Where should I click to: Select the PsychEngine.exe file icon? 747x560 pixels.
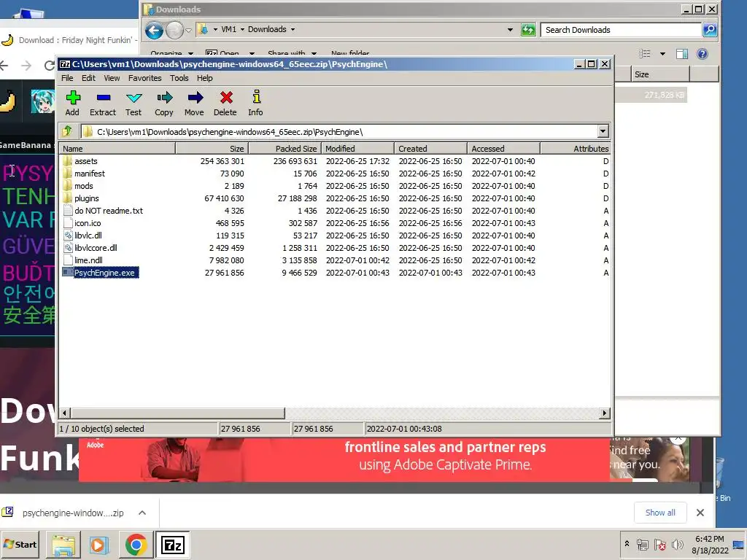click(x=68, y=273)
